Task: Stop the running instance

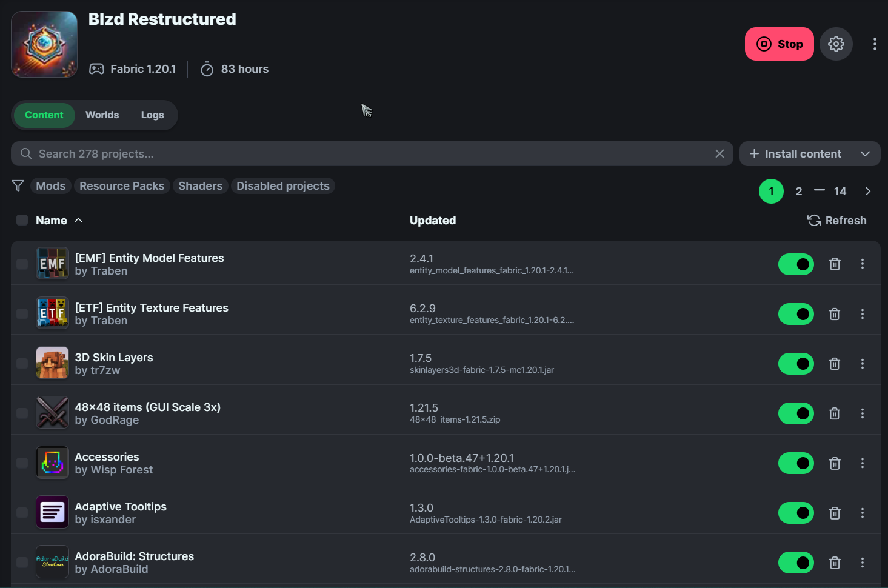Action: (x=779, y=44)
